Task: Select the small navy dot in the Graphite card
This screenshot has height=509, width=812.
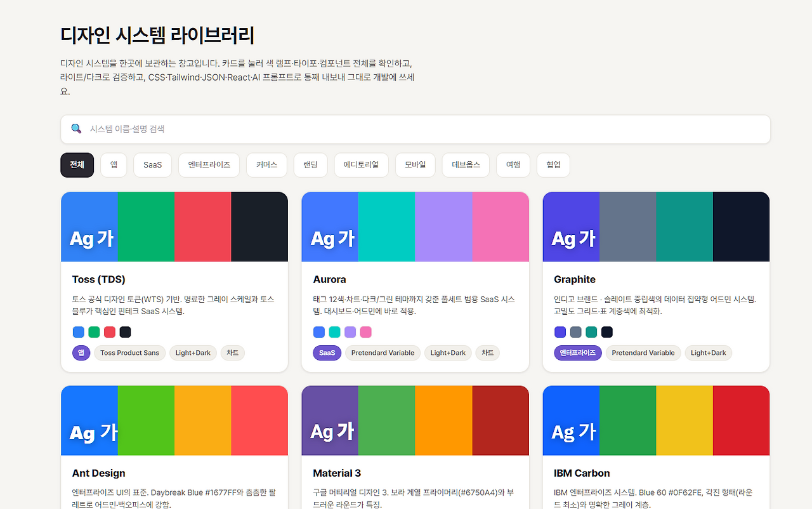Action: tap(606, 332)
